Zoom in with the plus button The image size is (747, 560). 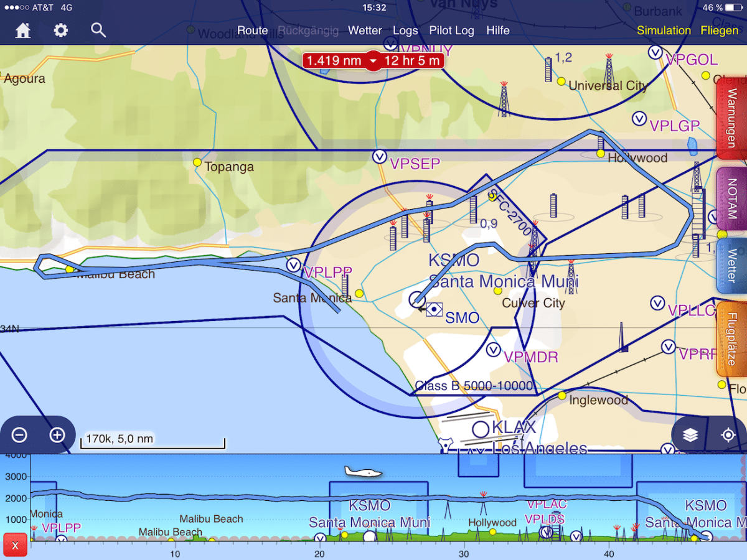click(x=57, y=435)
